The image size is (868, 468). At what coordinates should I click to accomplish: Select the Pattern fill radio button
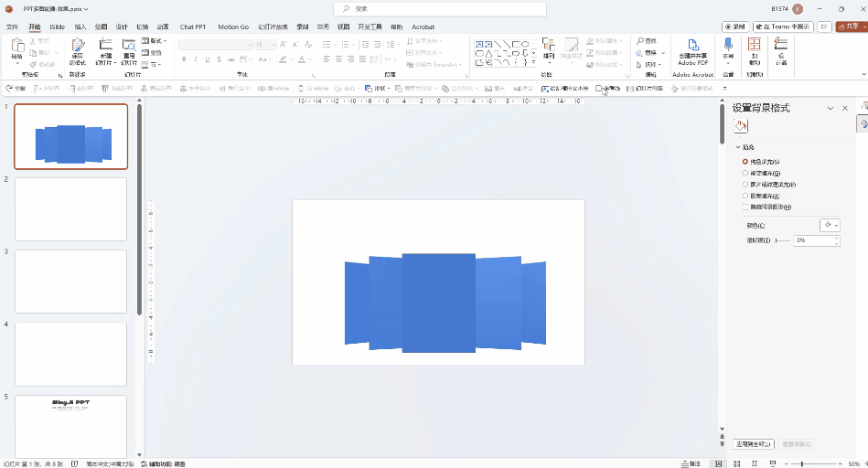tap(745, 196)
